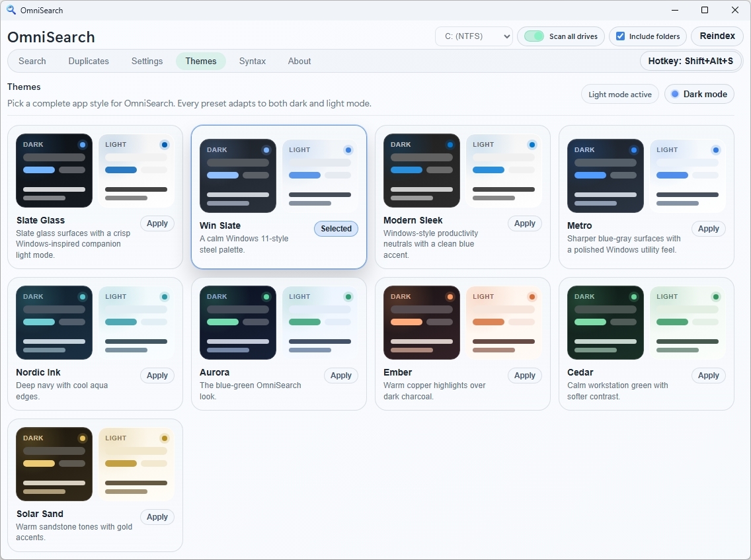Apply the Modern Sleek theme

point(524,223)
